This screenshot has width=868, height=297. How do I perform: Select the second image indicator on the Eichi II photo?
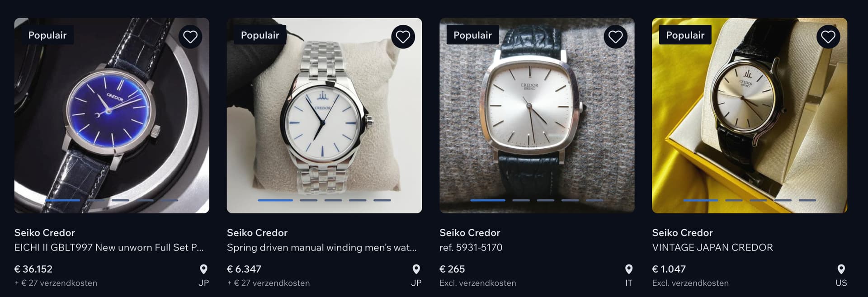point(96,200)
